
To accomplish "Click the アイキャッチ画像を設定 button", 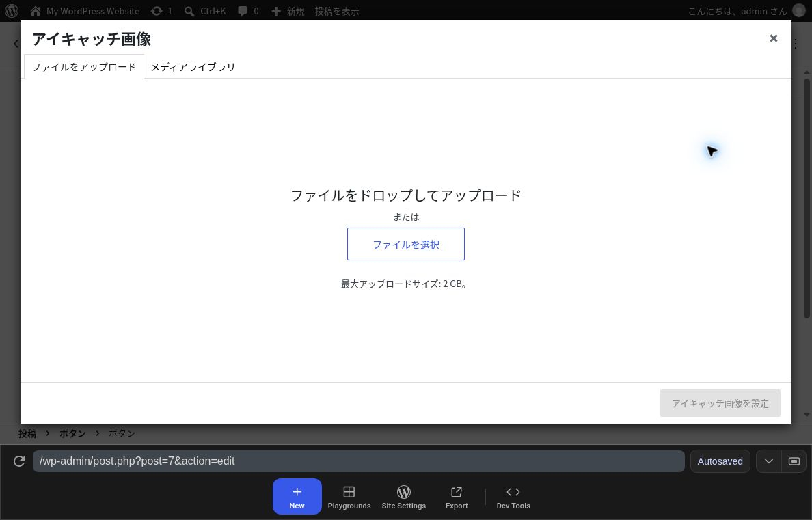I will [x=720, y=403].
